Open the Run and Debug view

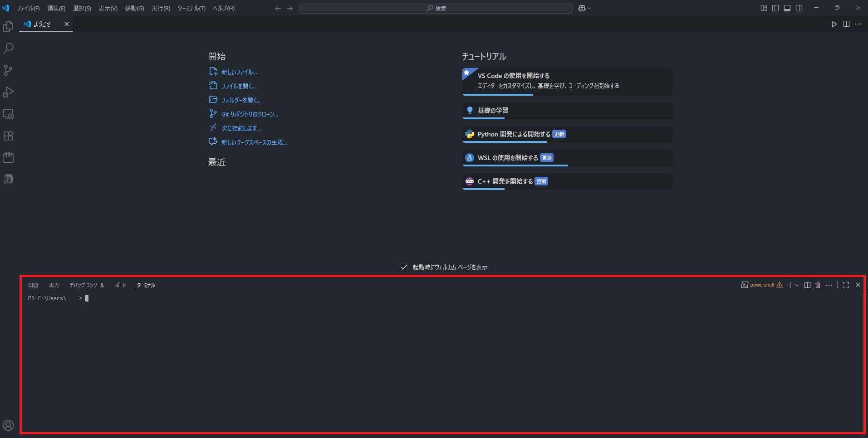[8, 92]
